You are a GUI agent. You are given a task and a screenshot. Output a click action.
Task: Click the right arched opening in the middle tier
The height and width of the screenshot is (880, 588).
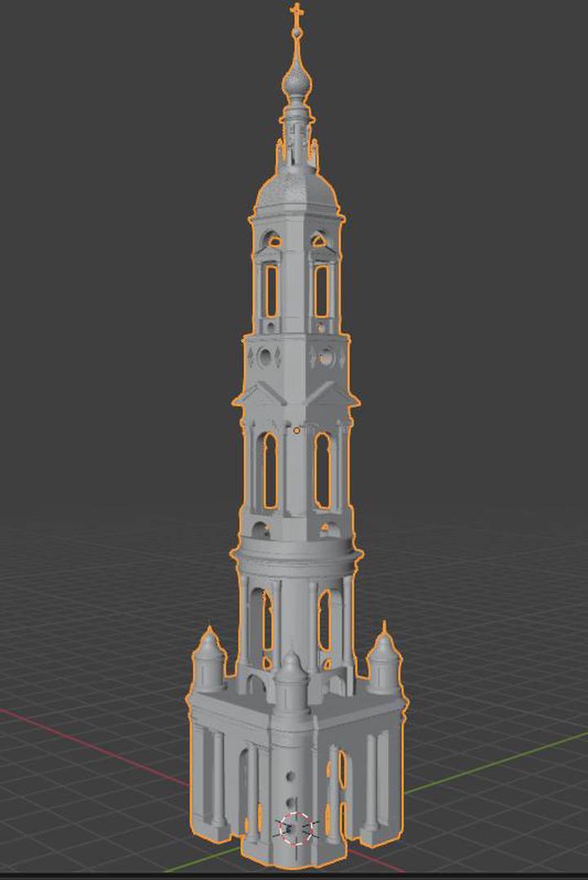coord(322,471)
